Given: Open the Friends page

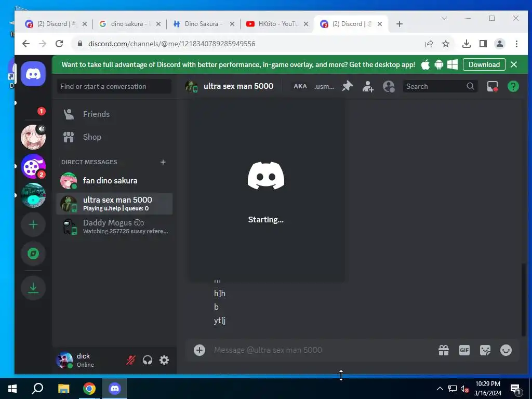Looking at the screenshot, I should point(114,114).
